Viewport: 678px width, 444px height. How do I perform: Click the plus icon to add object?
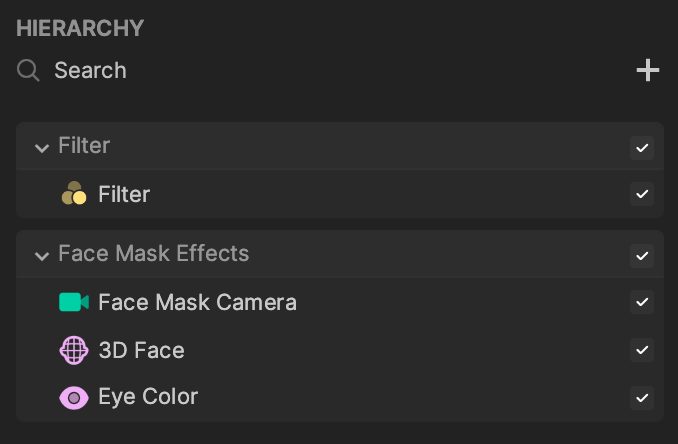click(x=648, y=70)
